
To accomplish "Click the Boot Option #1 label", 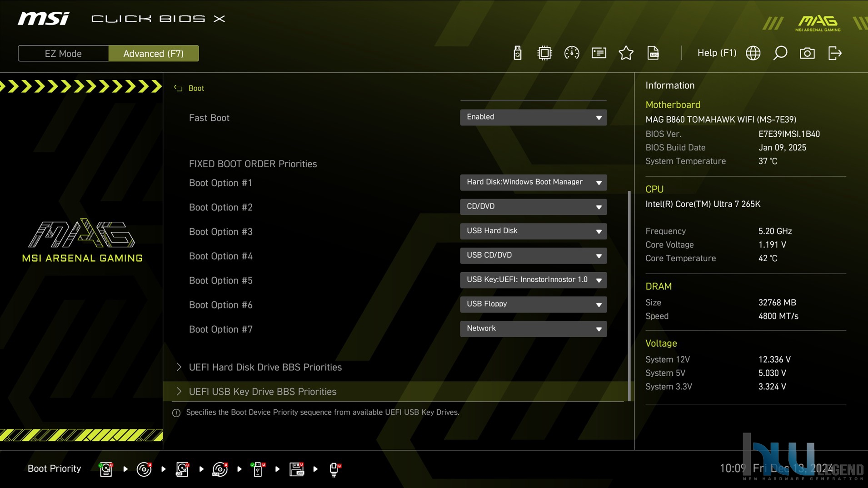I will click(220, 183).
